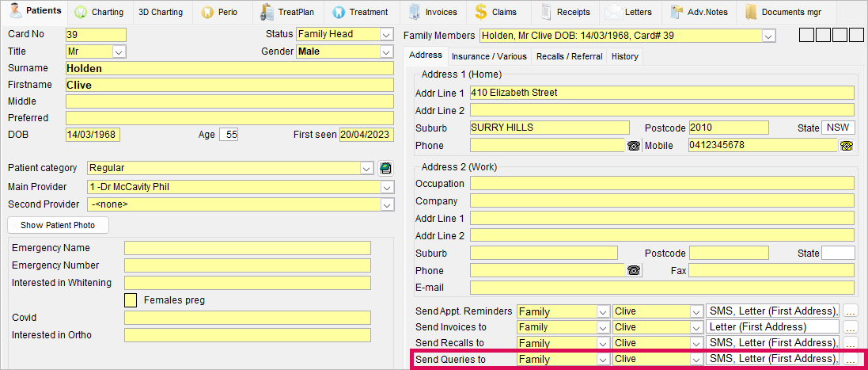Image resolution: width=868 pixels, height=370 pixels.
Task: Click the yellow mobile phone dial icon
Action: (x=846, y=146)
